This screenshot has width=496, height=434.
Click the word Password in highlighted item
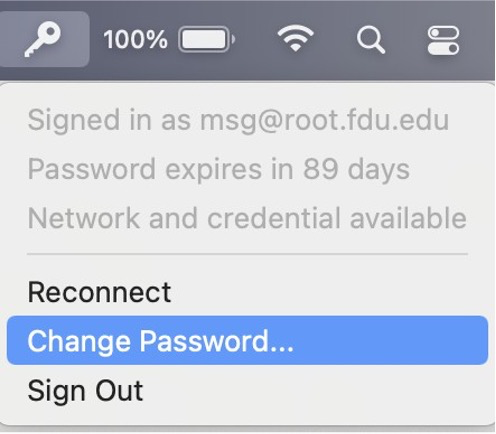(x=204, y=341)
